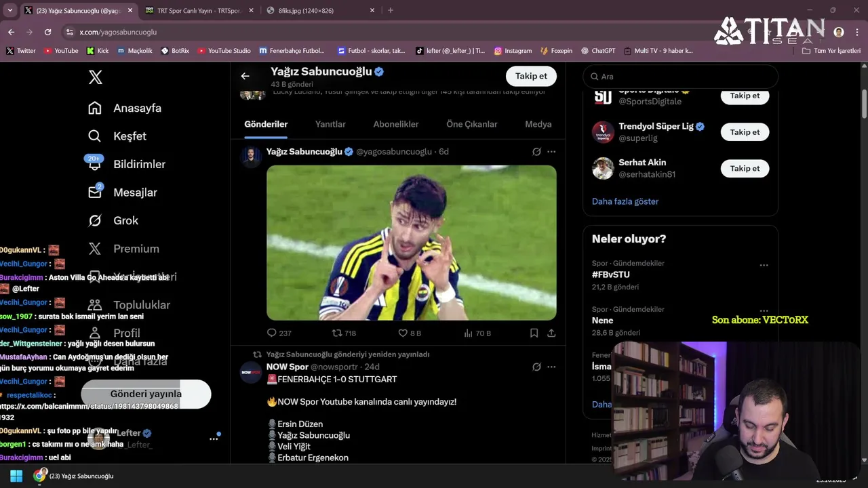Open Foxepin bookmark

(556, 51)
